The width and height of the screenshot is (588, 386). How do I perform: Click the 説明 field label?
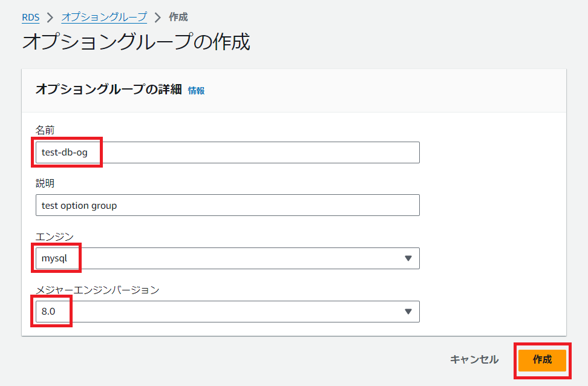tap(45, 183)
